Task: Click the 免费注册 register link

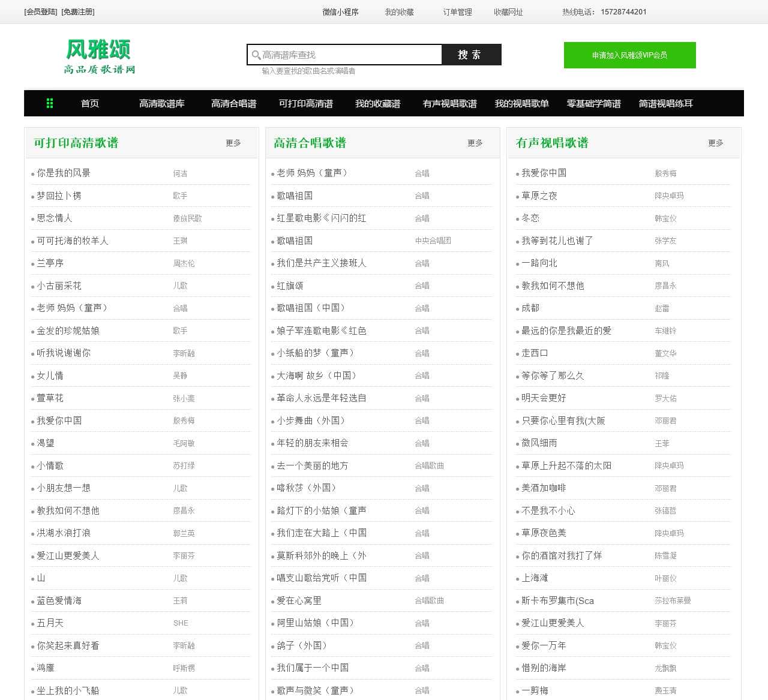Action: (x=78, y=12)
